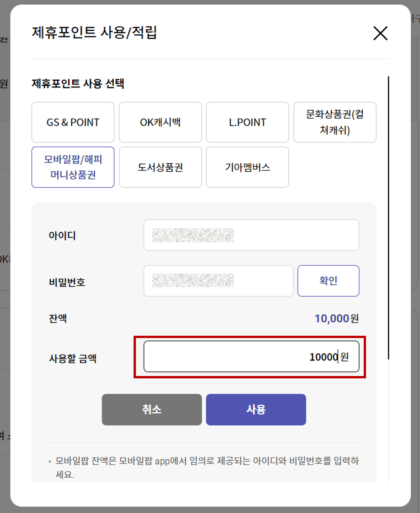
Task: Click the 확인 verification button
Action: coord(328,281)
